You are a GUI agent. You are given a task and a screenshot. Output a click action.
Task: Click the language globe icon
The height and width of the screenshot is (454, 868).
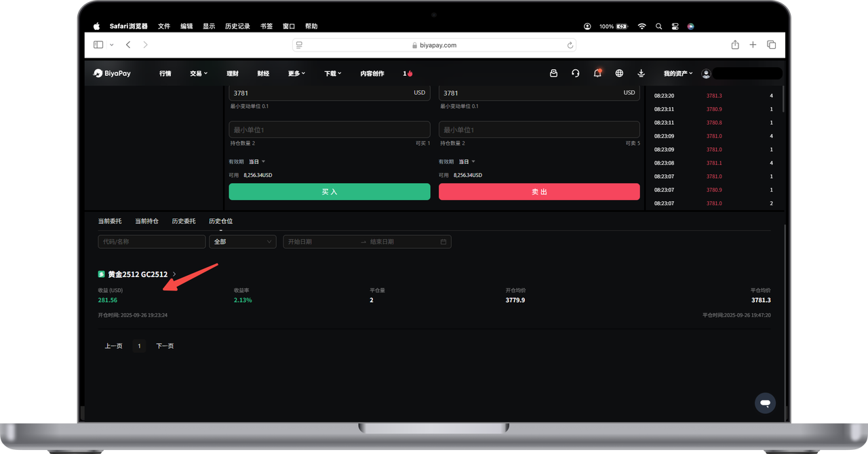click(x=619, y=73)
